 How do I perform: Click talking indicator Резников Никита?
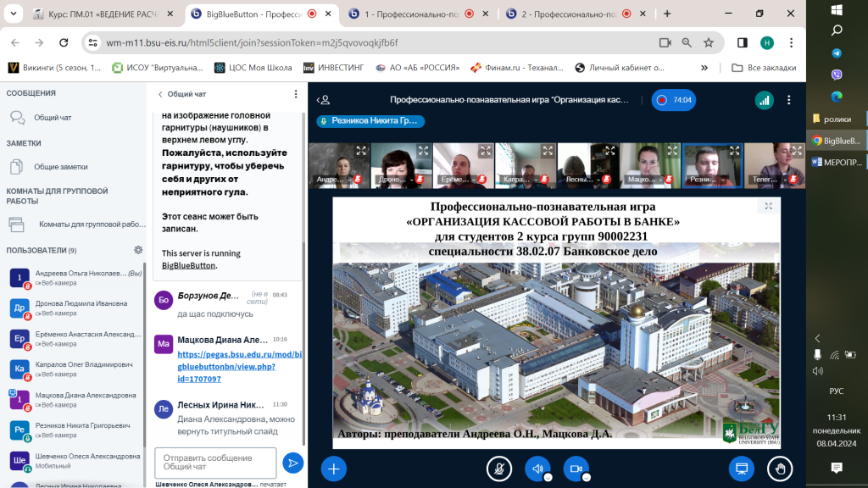click(x=370, y=120)
